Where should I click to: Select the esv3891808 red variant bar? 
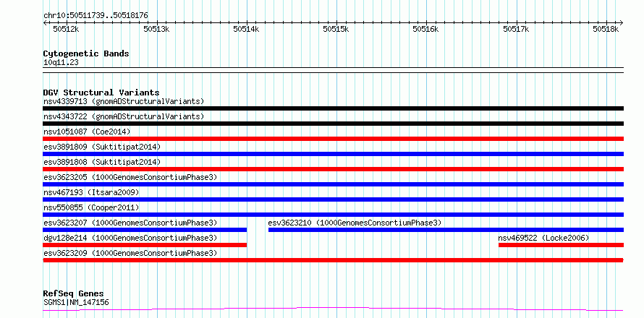click(x=333, y=169)
